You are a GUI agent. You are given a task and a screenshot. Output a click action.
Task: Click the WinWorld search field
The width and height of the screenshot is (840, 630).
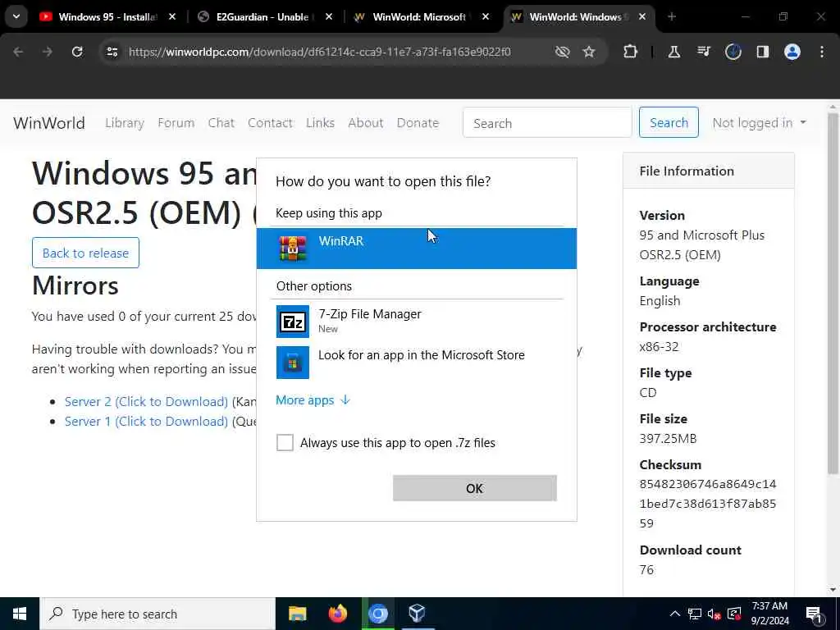[547, 123]
